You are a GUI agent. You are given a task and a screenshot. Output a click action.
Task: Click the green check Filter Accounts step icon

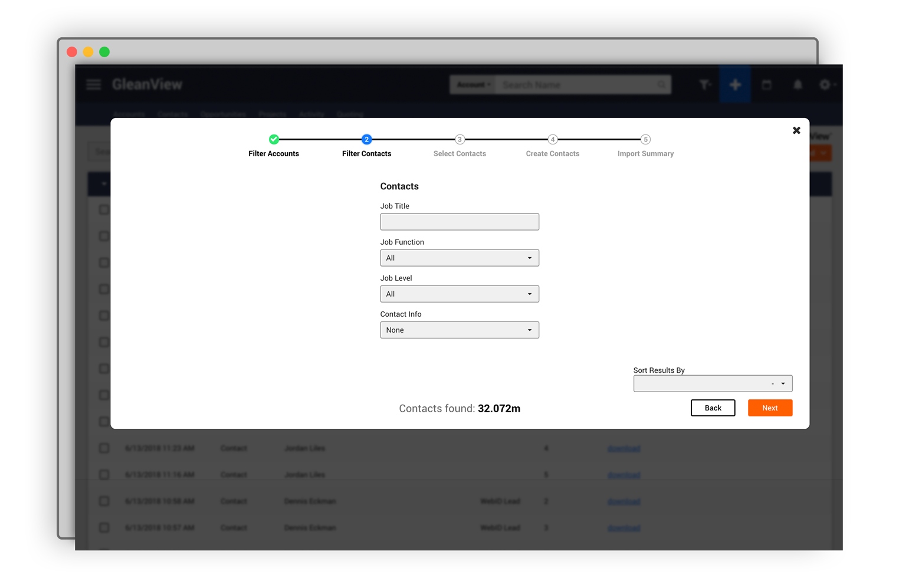point(274,139)
